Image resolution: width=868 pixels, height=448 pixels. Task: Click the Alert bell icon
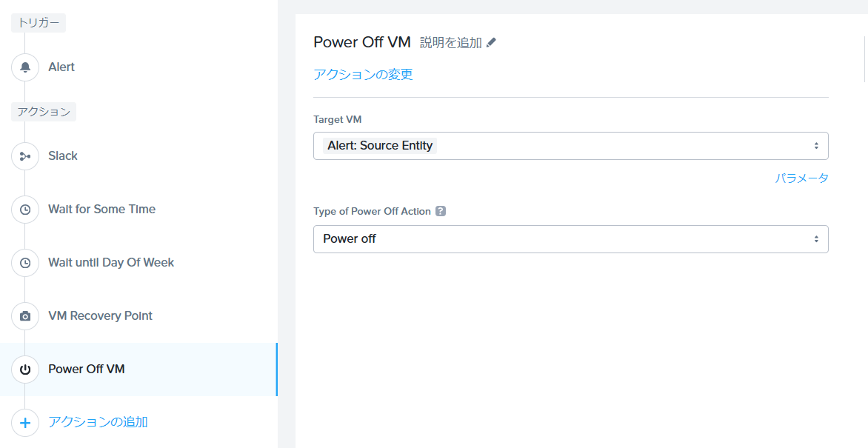(x=25, y=67)
